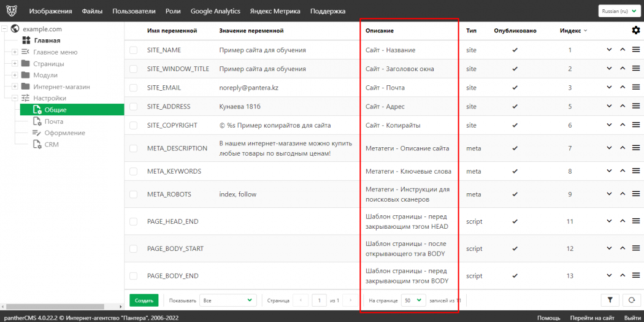Open table settings gear icon
Viewport: 644px width, 322px height.
pyautogui.click(x=635, y=30)
